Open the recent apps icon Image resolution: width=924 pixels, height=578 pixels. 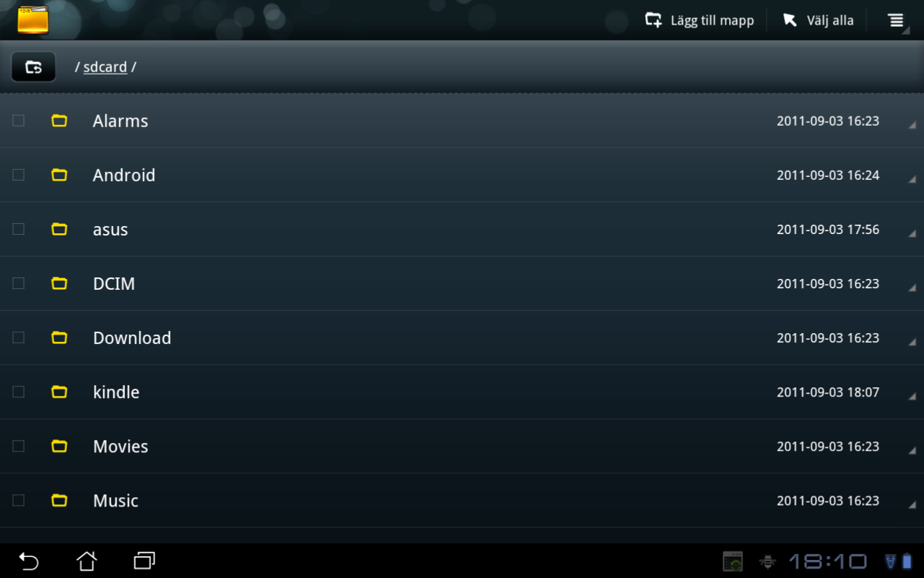click(x=144, y=561)
